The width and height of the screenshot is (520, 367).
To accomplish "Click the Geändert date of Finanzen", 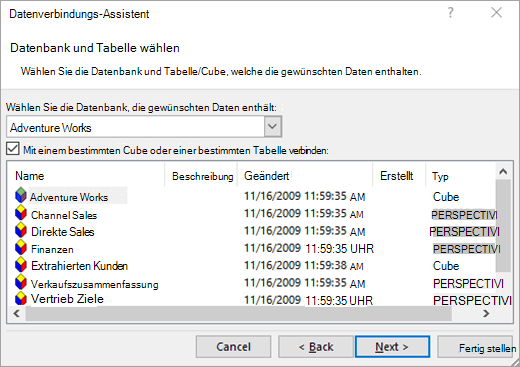I will click(x=309, y=248).
